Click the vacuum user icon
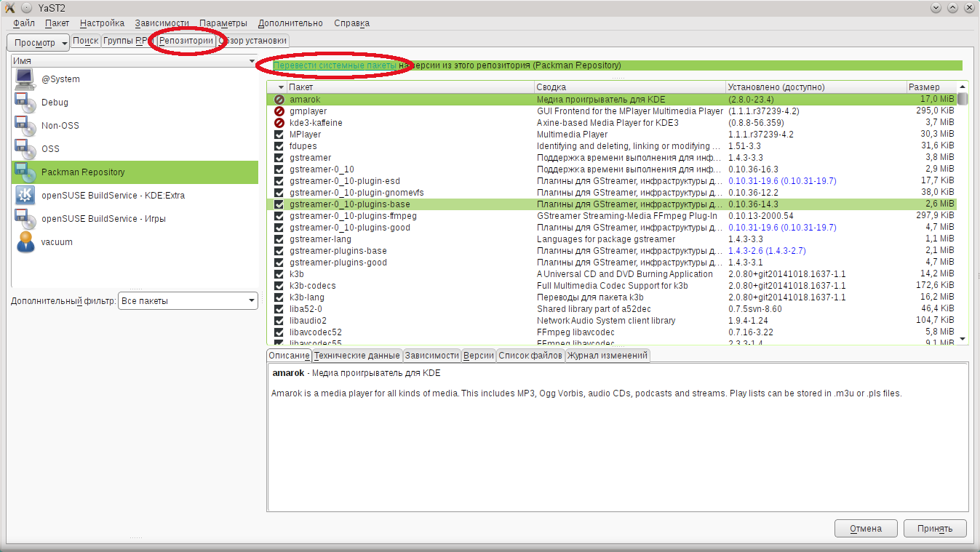The height and width of the screenshot is (552, 980). pyautogui.click(x=25, y=241)
